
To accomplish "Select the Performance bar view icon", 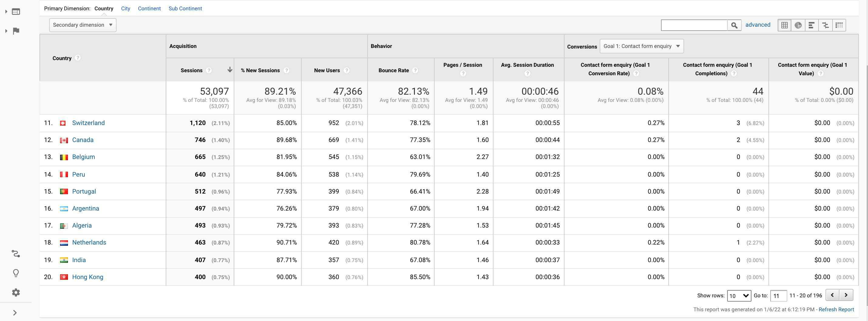I will point(811,25).
